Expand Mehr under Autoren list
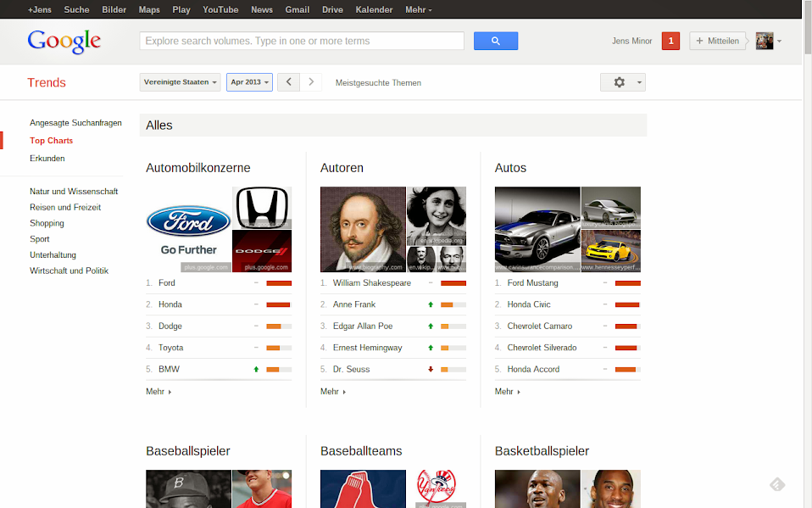Viewport: 812px width, 508px height. [x=333, y=391]
